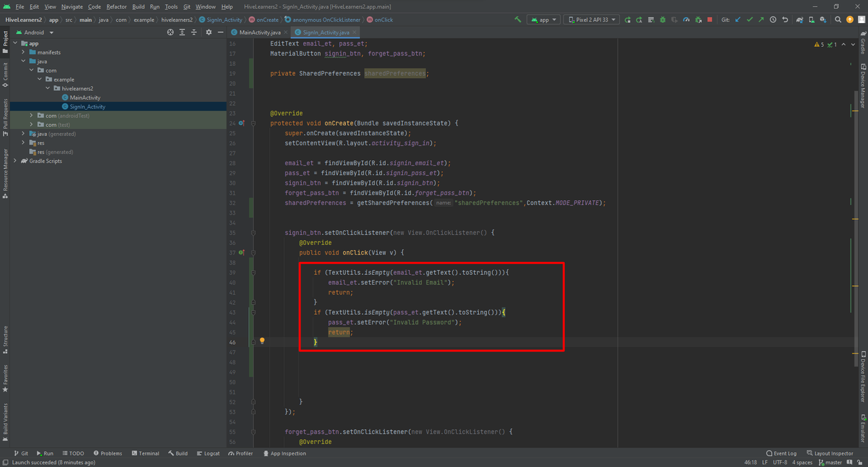Open the Event Log button
The height and width of the screenshot is (467, 868).
point(781,453)
